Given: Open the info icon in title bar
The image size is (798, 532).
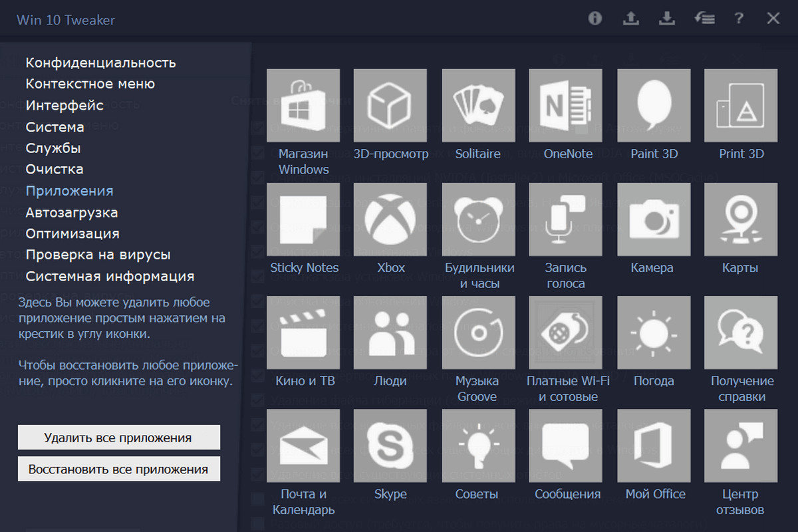Looking at the screenshot, I should [595, 19].
